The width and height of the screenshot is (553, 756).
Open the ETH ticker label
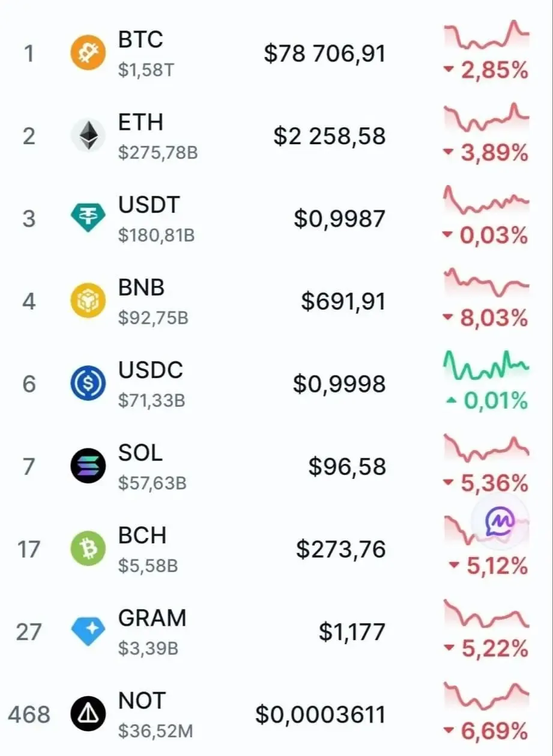[141, 122]
